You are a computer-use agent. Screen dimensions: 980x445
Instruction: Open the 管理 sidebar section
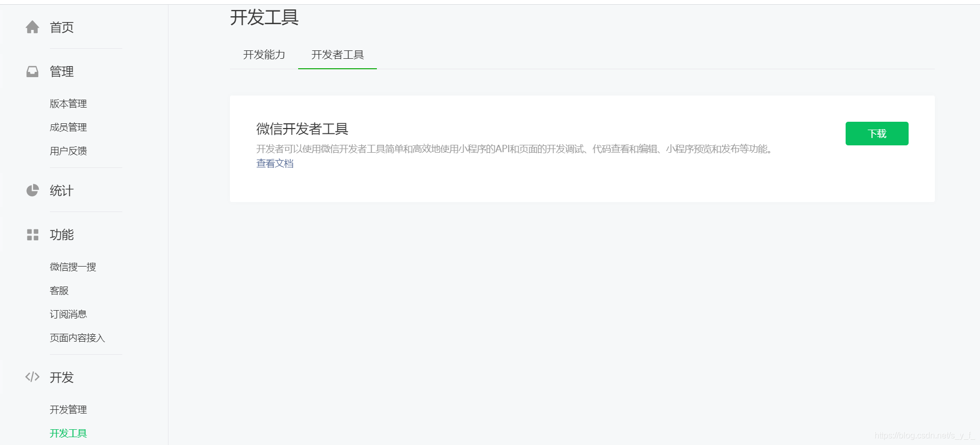pos(61,71)
